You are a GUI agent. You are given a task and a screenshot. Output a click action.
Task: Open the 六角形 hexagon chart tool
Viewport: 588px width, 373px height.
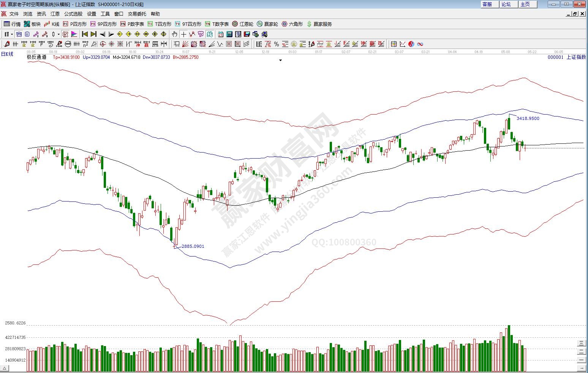coord(292,24)
